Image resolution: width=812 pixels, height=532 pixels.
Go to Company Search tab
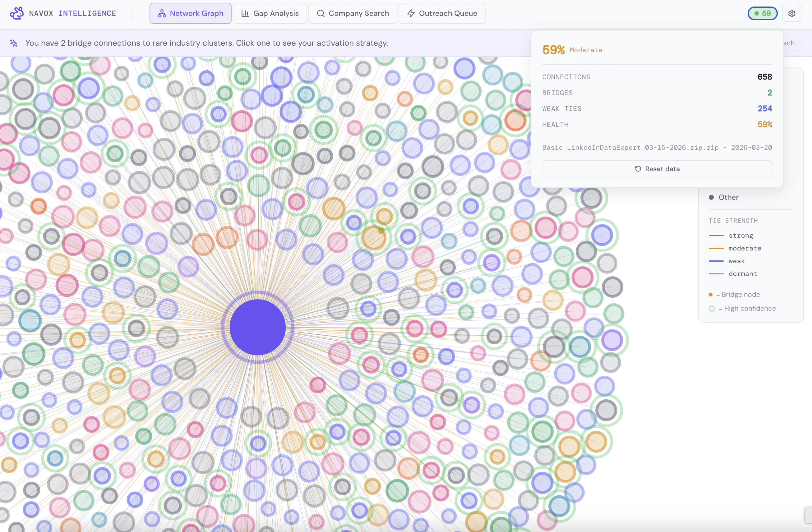353,13
